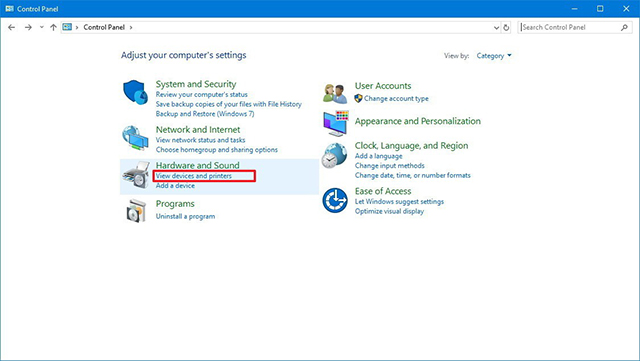Open Change date, time, or number formats
Image resolution: width=640 pixels, height=361 pixels.
(x=413, y=176)
